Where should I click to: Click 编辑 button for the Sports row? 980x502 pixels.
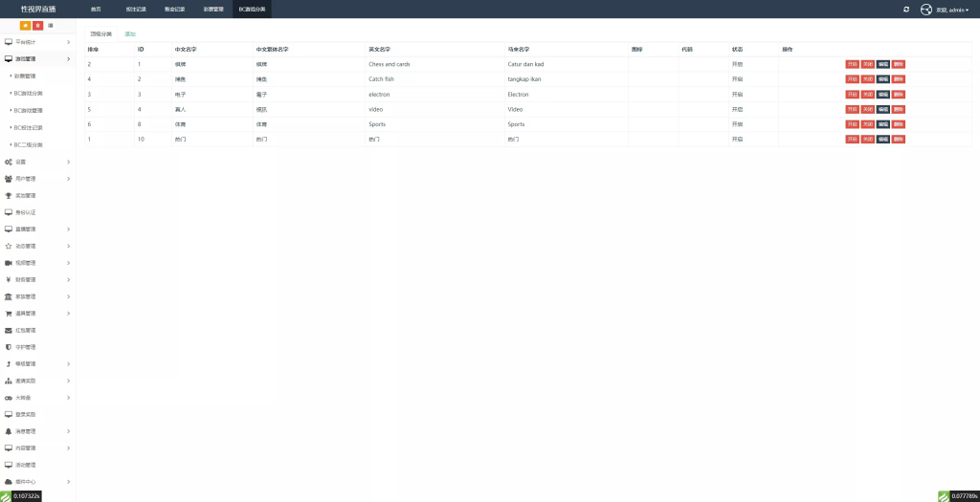point(882,124)
